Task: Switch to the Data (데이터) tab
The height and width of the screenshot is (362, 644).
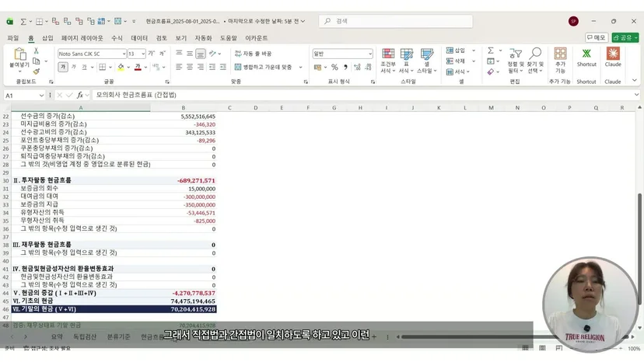Action: (139, 38)
